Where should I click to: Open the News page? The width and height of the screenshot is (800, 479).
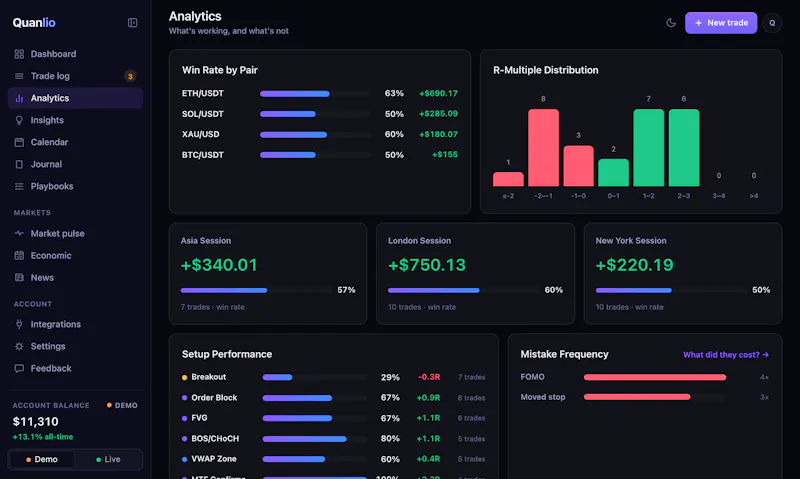pos(75,278)
